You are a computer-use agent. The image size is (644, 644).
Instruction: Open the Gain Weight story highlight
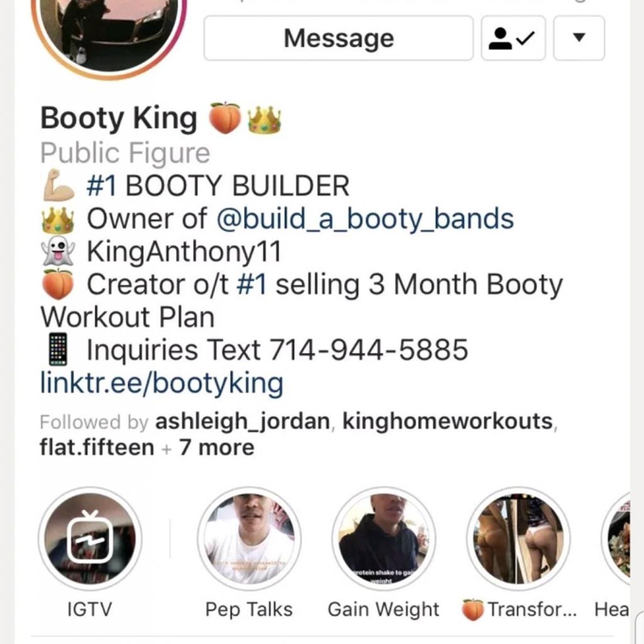384,538
